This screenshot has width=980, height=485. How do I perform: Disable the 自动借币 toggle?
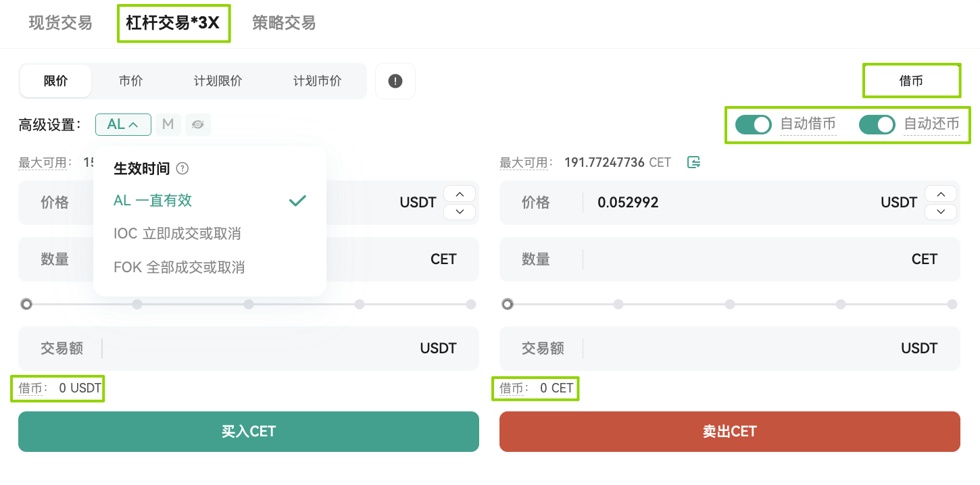[753, 124]
